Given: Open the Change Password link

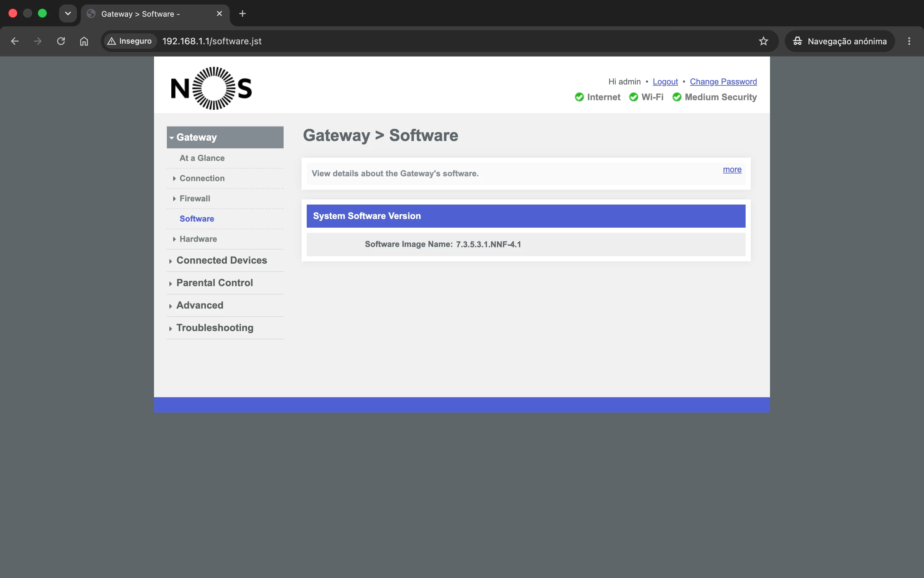Looking at the screenshot, I should pyautogui.click(x=723, y=82).
